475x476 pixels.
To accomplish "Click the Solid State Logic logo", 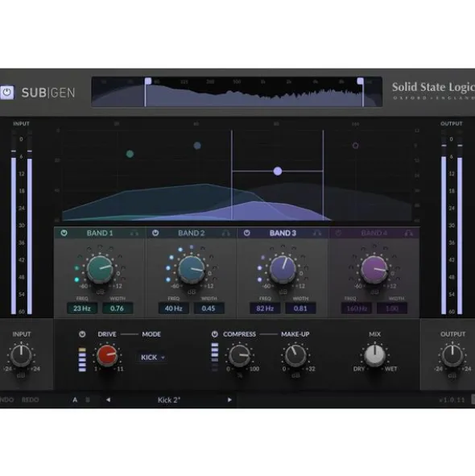I will coord(433,90).
